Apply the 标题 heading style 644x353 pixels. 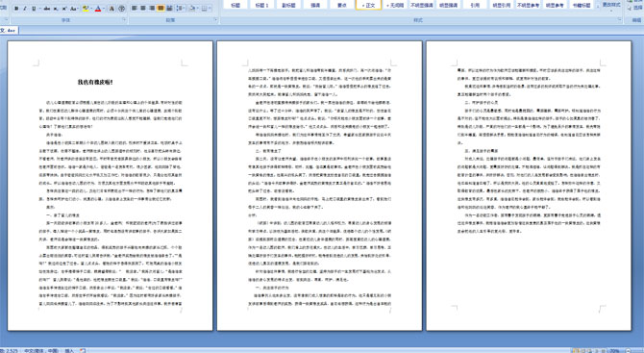235,5
